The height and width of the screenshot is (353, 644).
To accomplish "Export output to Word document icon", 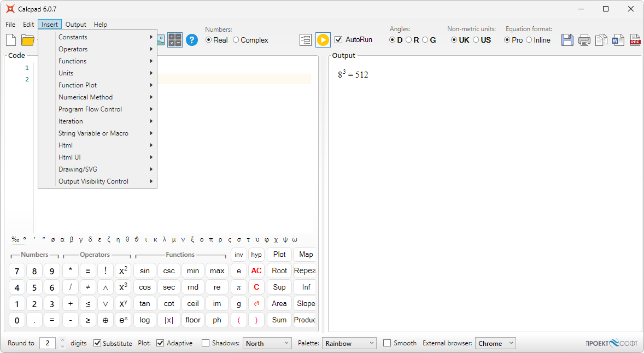I will 618,40.
